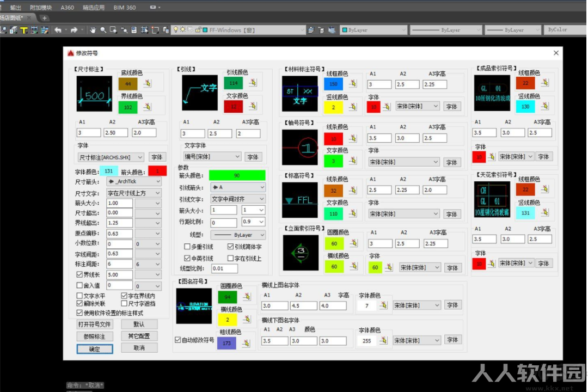This screenshot has width=588, height=392.
Task: Click the Redo arrow in toolbar
Action: pos(74,30)
